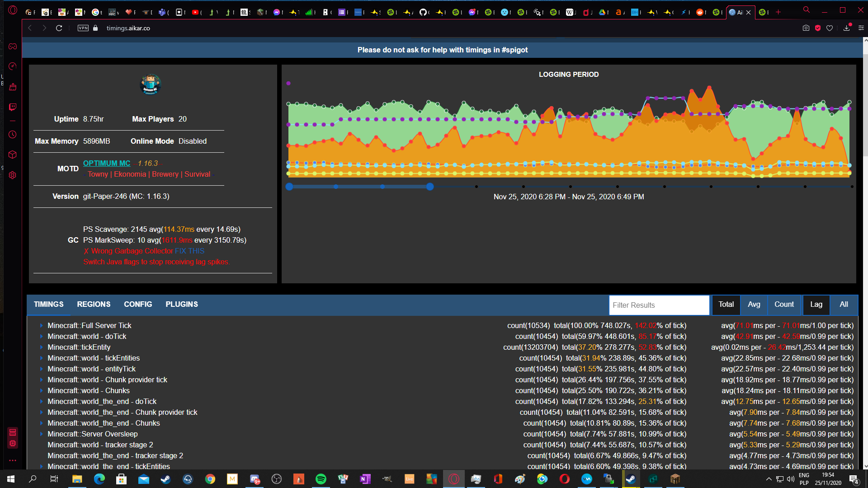Expand the Minecraft::tickEntity row
The image size is (868, 488).
[41, 347]
